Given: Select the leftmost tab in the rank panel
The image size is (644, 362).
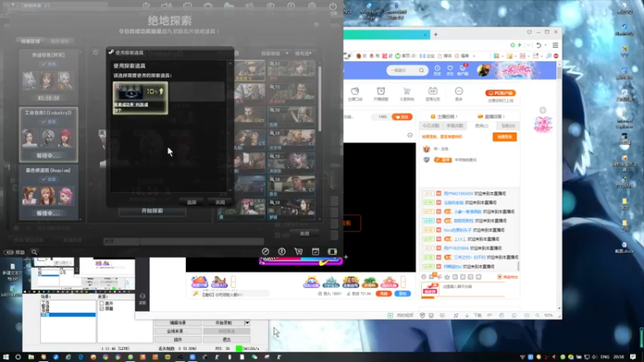Looking at the screenshot, I should tap(431, 126).
